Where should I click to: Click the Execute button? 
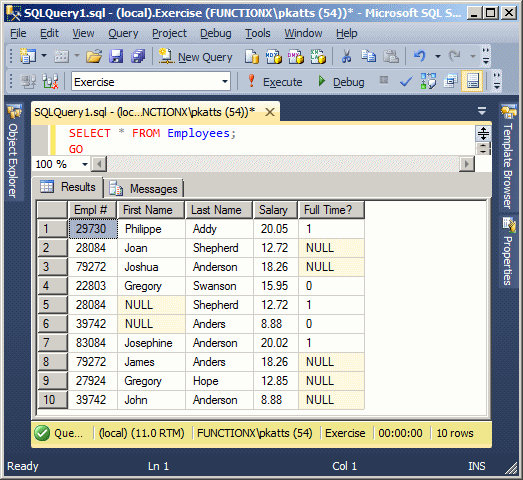(275, 82)
